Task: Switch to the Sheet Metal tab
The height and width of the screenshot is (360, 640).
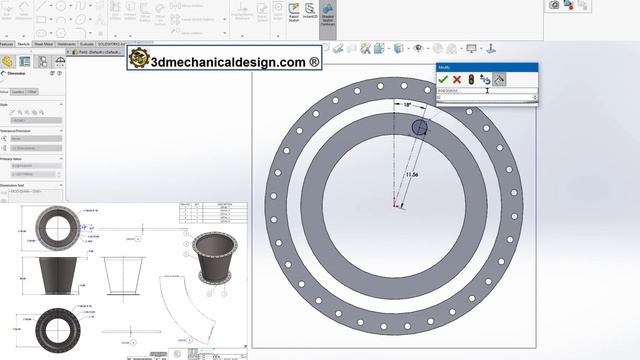Action: 43,44
